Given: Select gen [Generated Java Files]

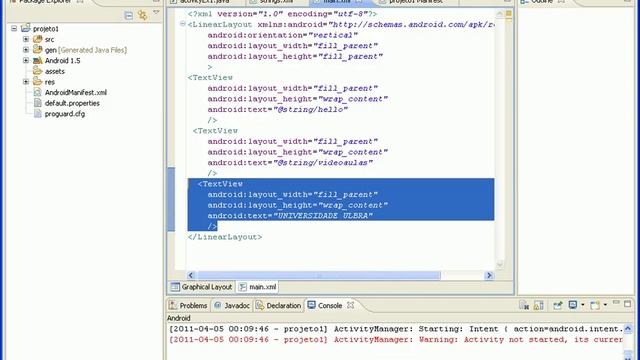Looking at the screenshot, I should 86,50.
